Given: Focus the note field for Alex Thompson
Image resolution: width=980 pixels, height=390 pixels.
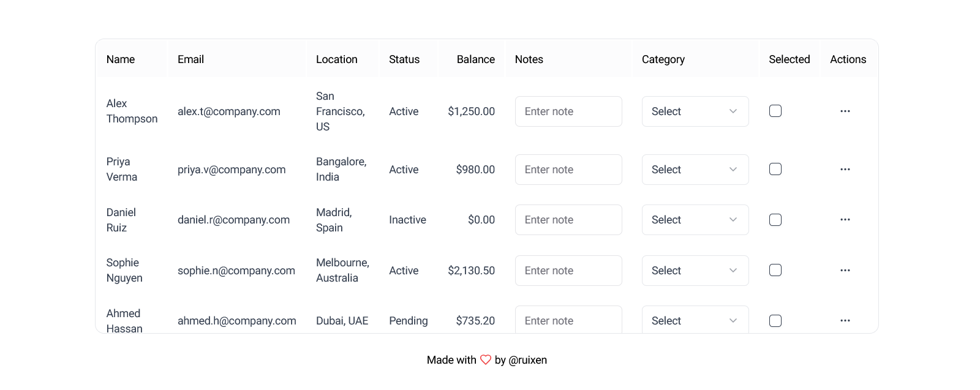Looking at the screenshot, I should [x=568, y=111].
